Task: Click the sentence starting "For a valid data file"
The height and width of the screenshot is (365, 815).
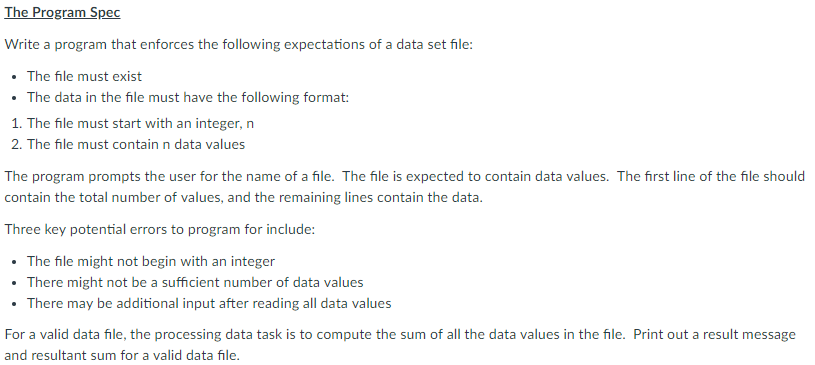Action: tap(315, 334)
